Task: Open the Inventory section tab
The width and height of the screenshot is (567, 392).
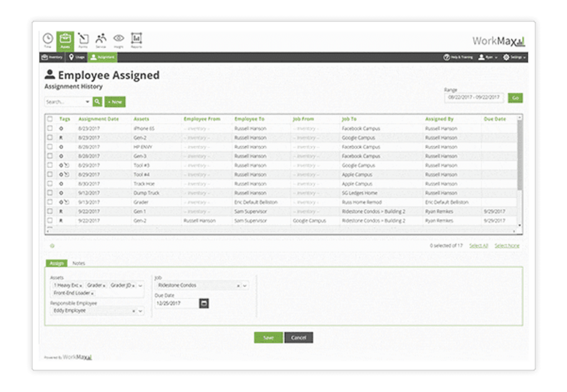Action: (53, 57)
